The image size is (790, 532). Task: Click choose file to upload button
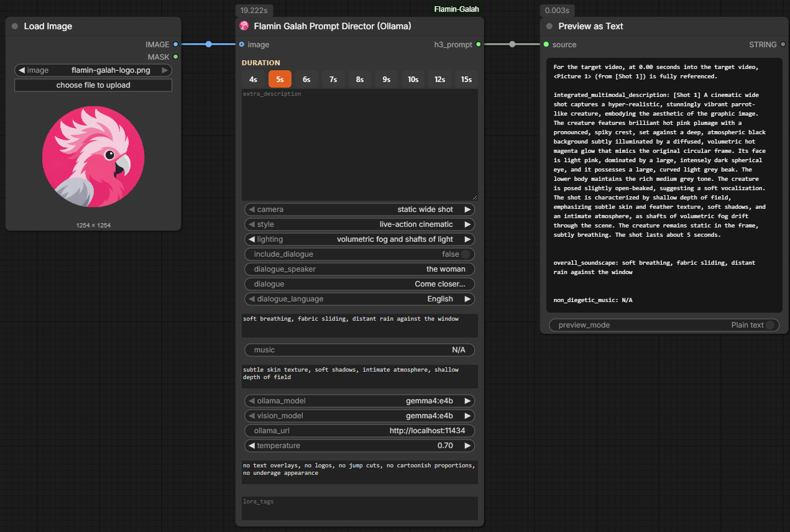(93, 85)
